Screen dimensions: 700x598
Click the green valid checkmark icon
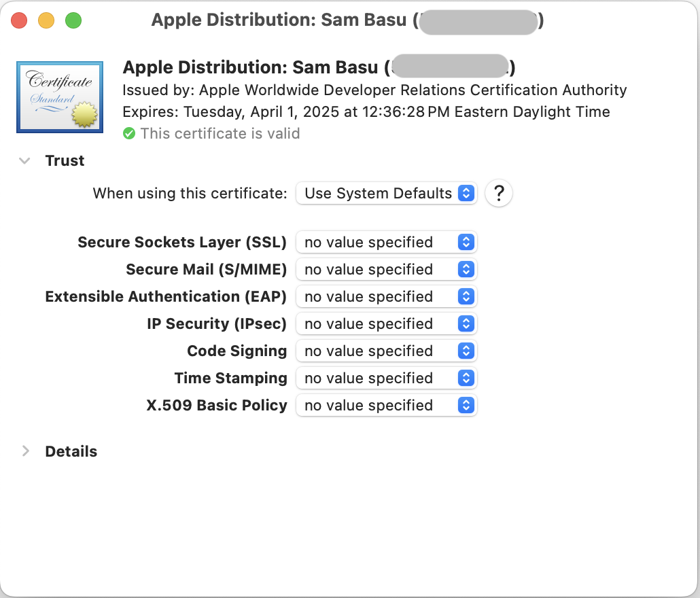[129, 133]
